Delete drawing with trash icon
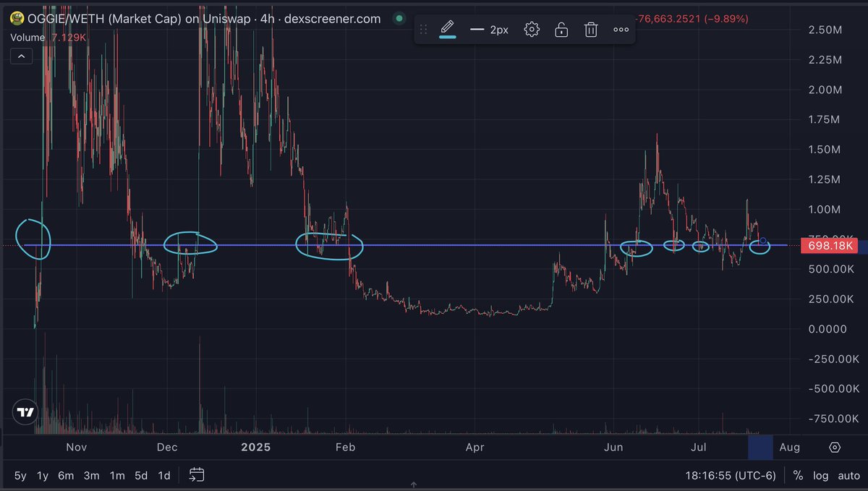868x491 pixels. [x=591, y=30]
